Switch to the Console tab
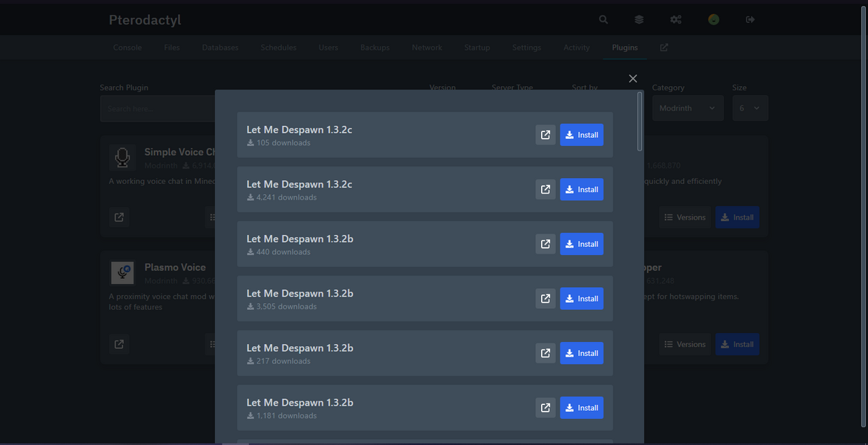The width and height of the screenshot is (868, 445). (127, 47)
